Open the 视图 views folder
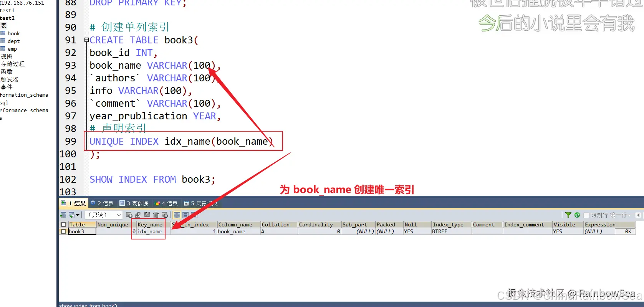644x307 pixels. (x=7, y=56)
